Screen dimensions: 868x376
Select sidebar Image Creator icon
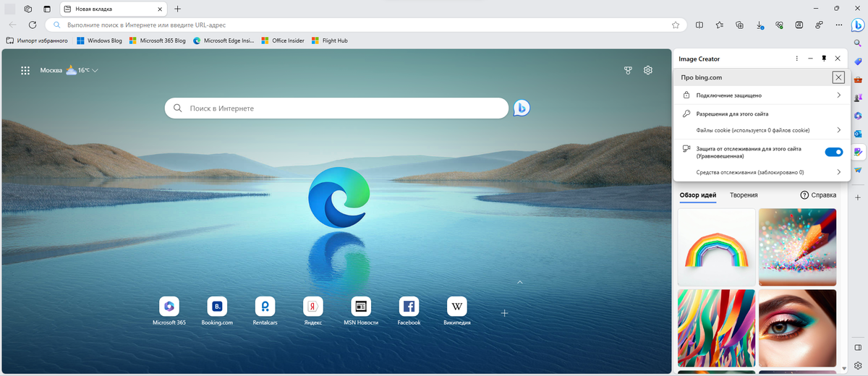point(858,152)
